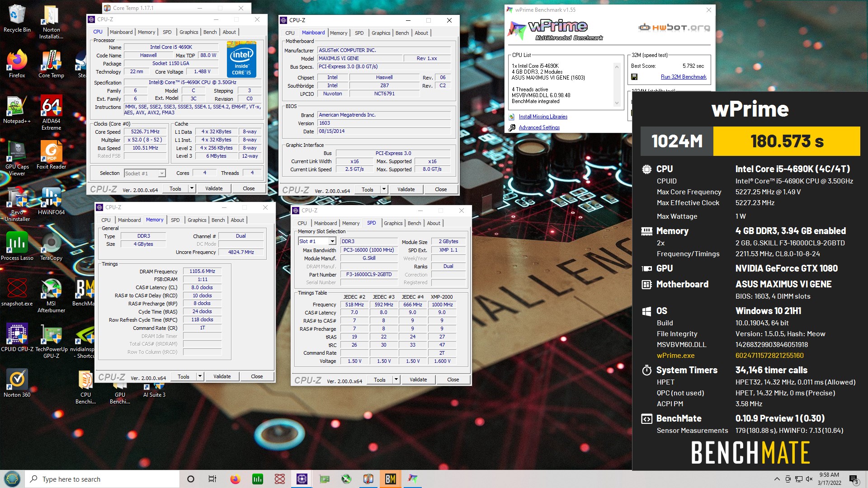The width and height of the screenshot is (868, 488).
Task: Click the 180.573 s result in BenchMate
Action: coord(787,141)
